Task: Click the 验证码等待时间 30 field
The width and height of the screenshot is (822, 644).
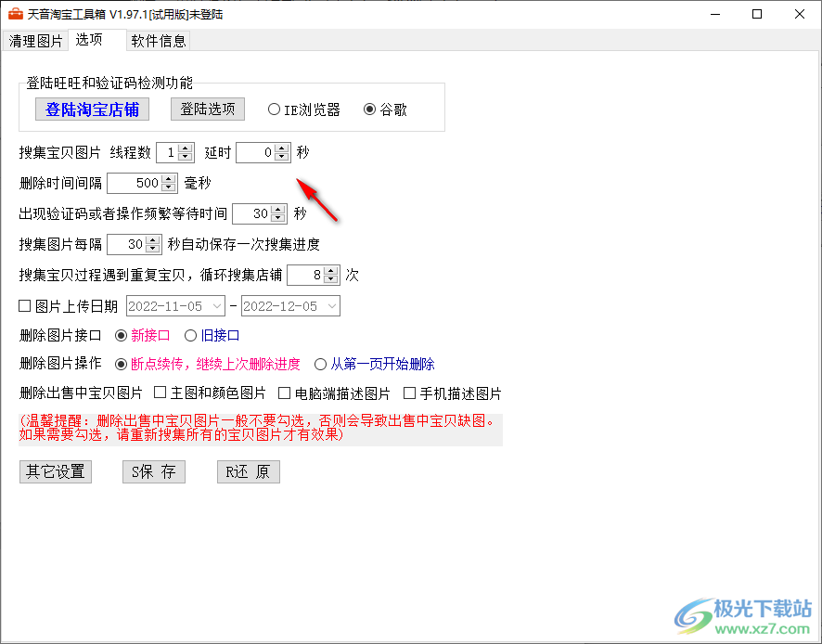Action: (x=252, y=213)
